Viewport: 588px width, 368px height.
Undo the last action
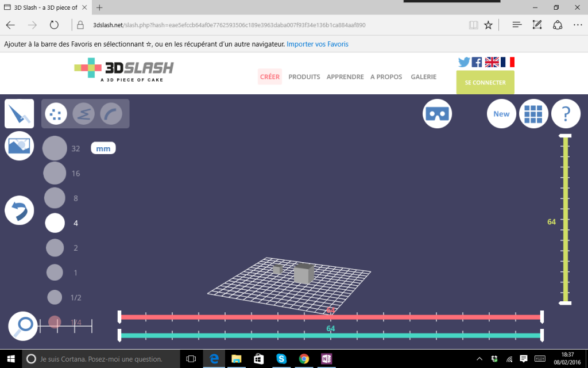click(19, 210)
